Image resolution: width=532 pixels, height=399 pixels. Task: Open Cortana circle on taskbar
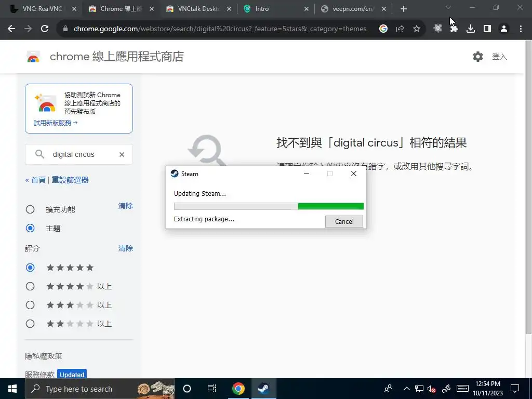click(x=187, y=389)
